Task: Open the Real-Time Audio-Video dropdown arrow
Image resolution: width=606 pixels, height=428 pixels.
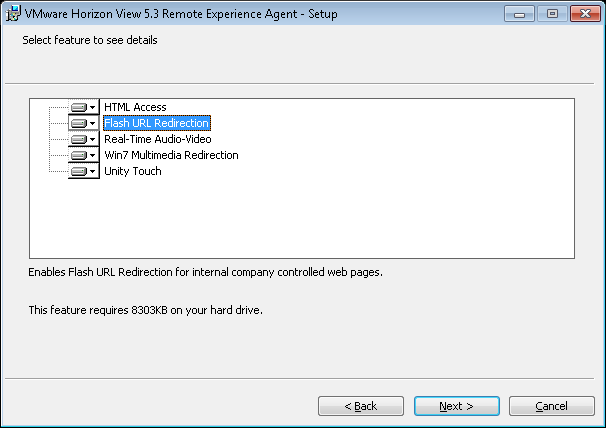Action: pos(93,139)
